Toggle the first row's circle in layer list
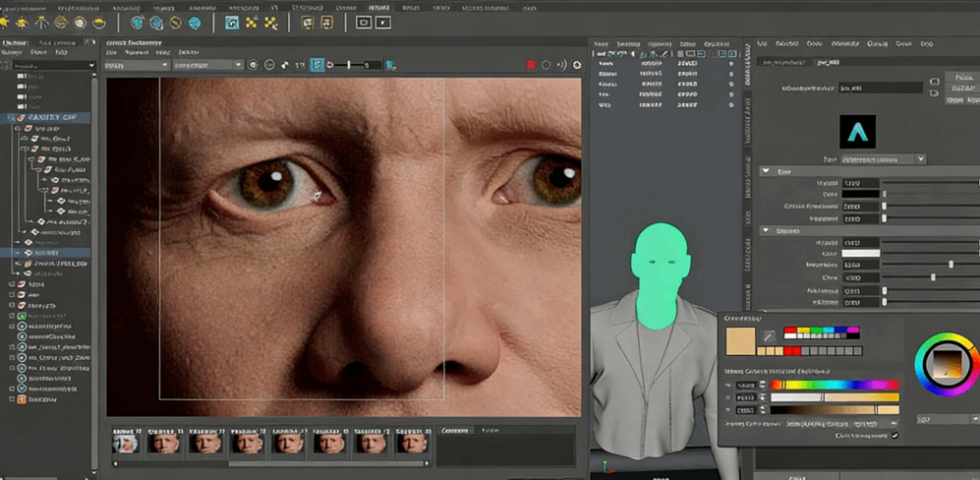This screenshot has width=980, height=480. tap(730, 64)
